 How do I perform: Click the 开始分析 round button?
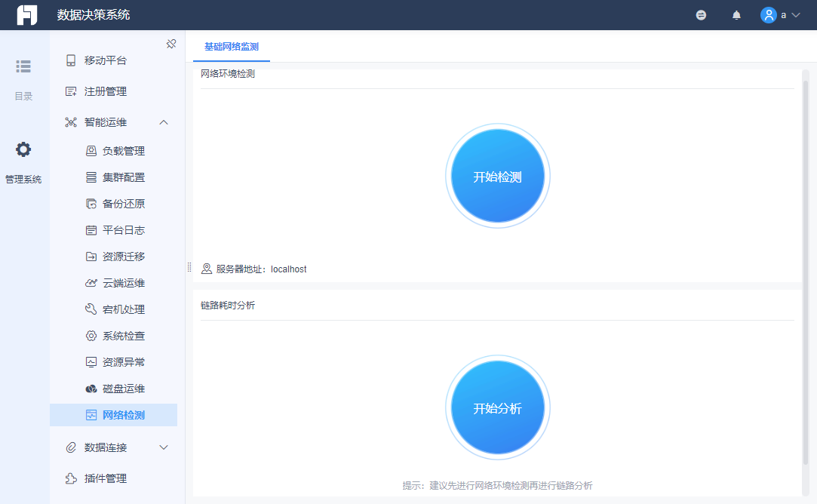point(498,407)
